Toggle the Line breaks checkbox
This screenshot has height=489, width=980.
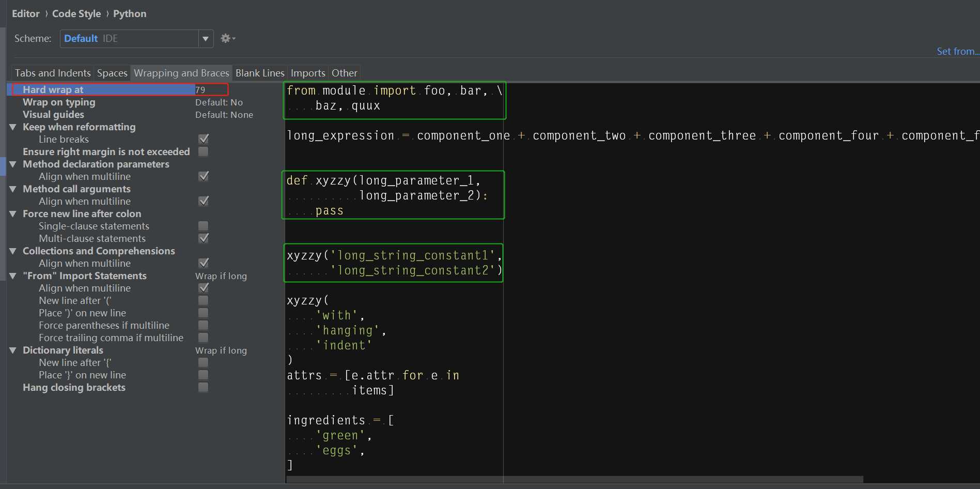204,139
